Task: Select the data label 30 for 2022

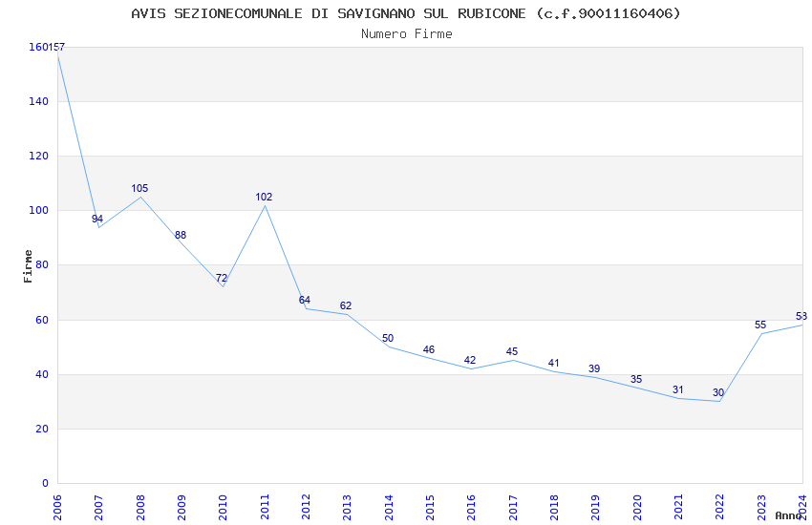Action: [x=718, y=392]
